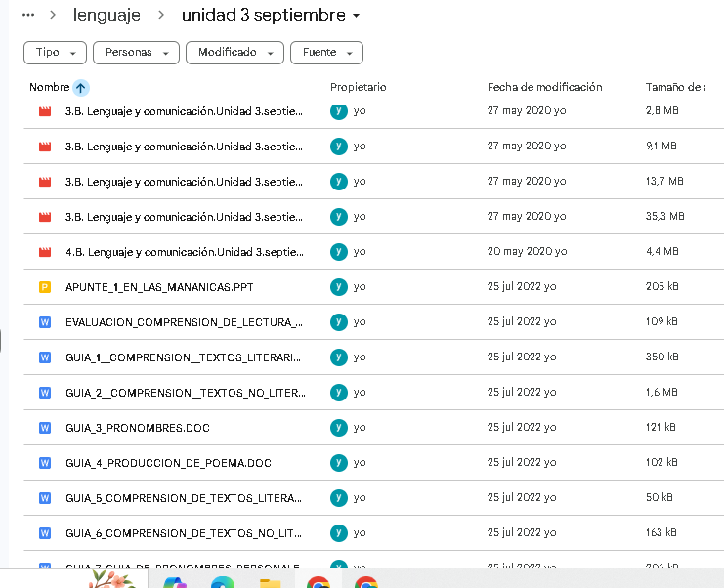Click the video icon of the 13,7 MB file

[45, 182]
